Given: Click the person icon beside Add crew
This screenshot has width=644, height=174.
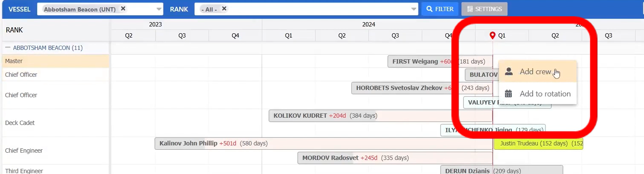Looking at the screenshot, I should 508,72.
